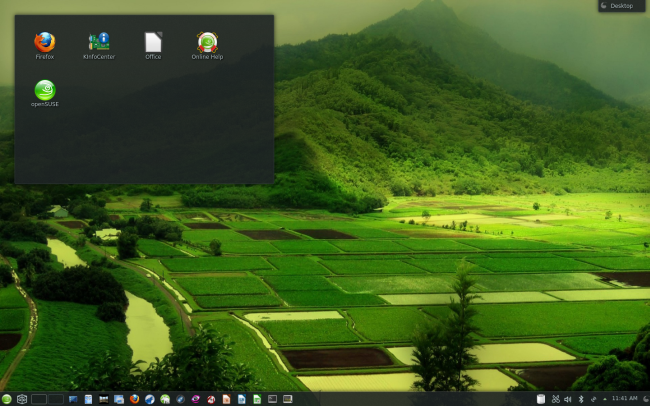Open the Online Help shortcut
This screenshot has height=406, width=650.
coord(207,46)
